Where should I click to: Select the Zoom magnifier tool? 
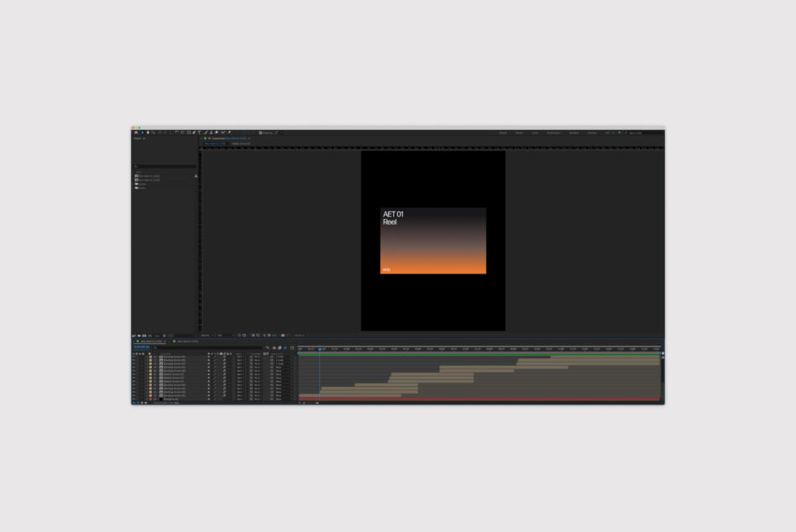(154, 133)
